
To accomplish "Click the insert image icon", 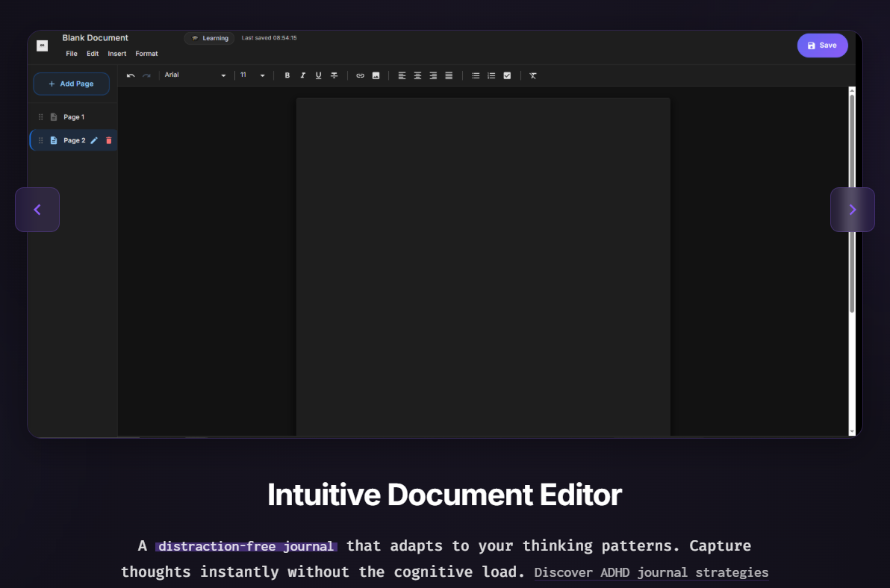I will (376, 75).
